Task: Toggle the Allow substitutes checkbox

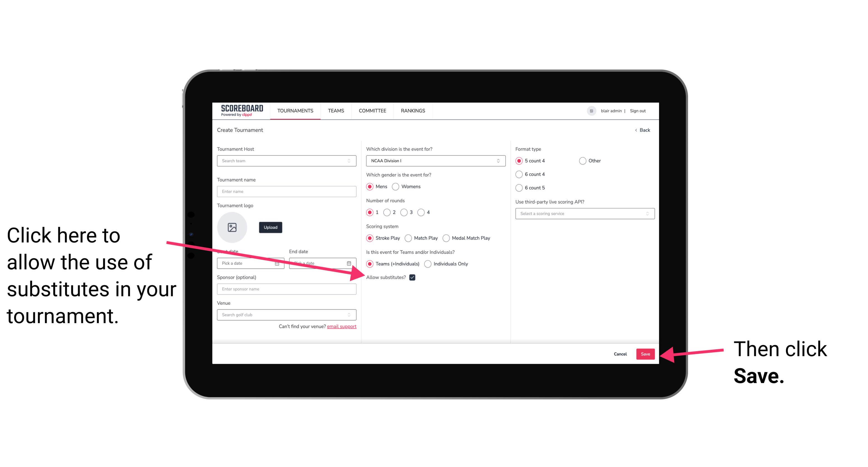Action: click(x=414, y=277)
